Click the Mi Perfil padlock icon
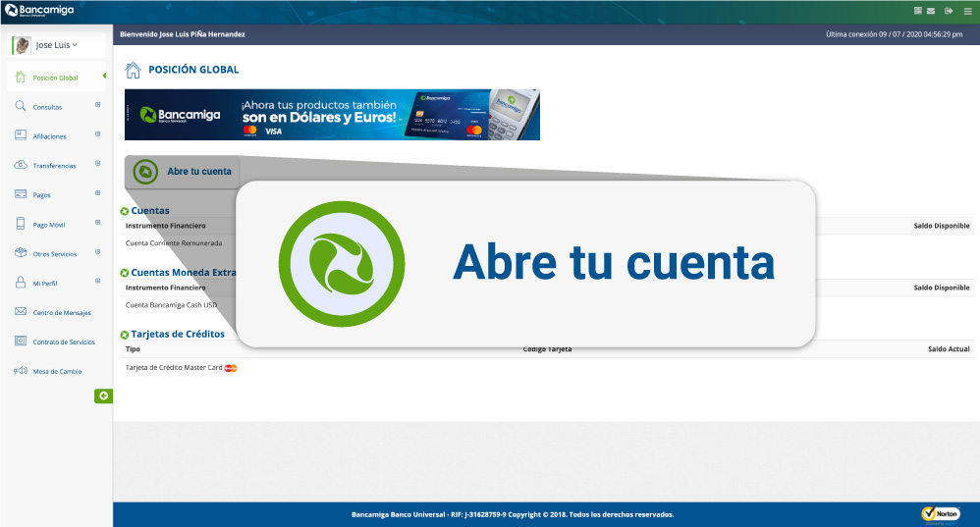The width and height of the screenshot is (980, 527). 21,283
